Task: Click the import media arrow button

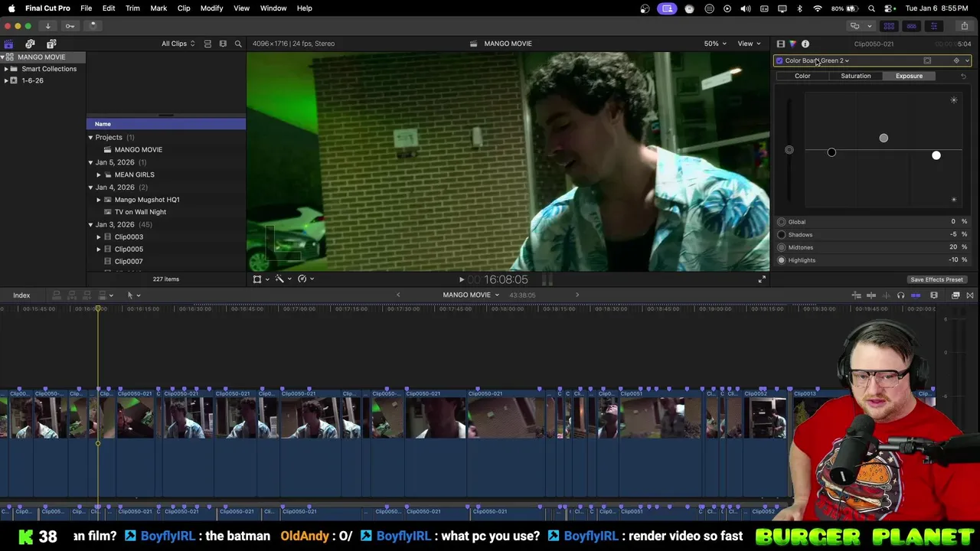Action: click(x=47, y=25)
